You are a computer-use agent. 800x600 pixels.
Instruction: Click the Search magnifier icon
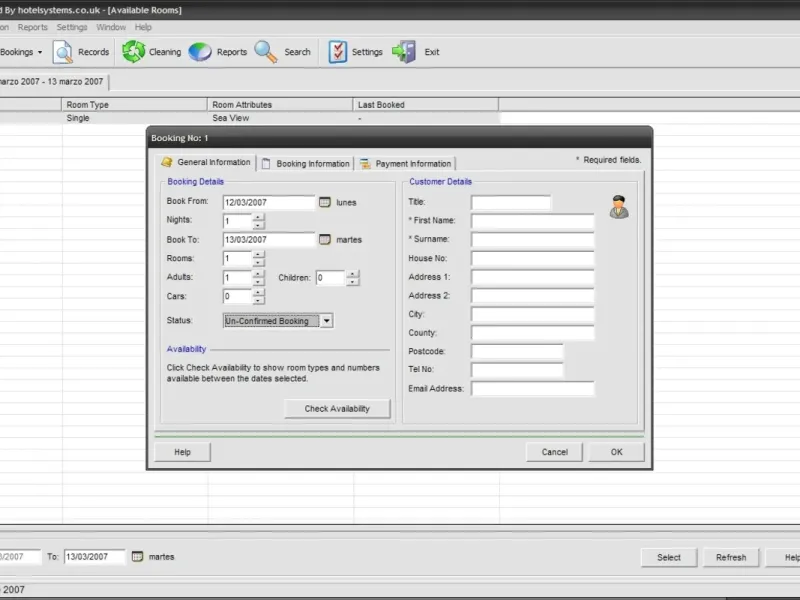click(266, 52)
